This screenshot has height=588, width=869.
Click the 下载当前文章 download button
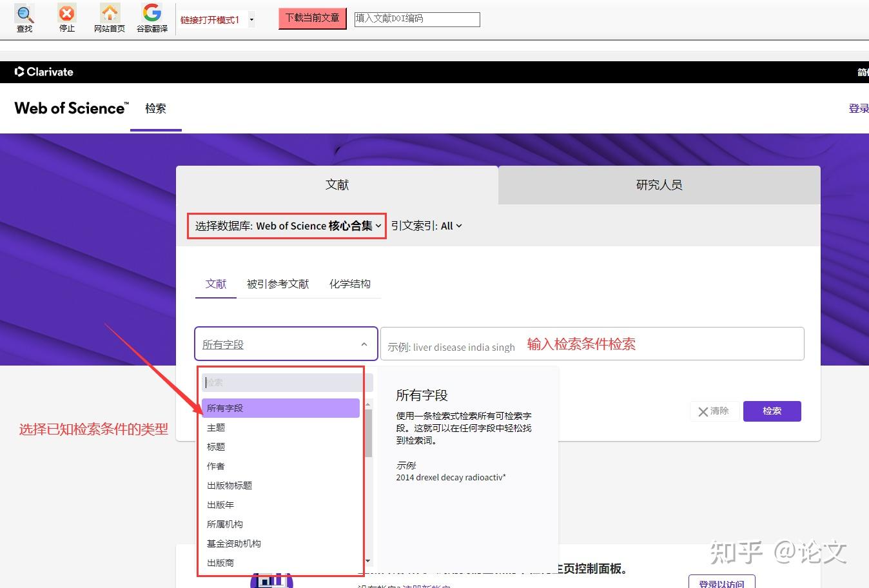coord(312,19)
